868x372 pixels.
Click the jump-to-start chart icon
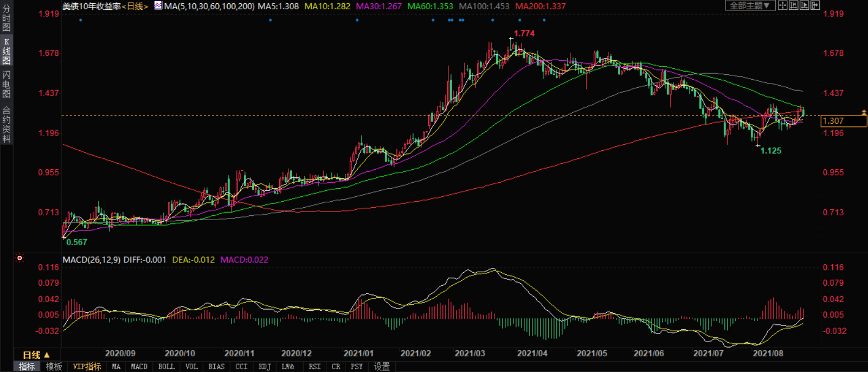click(793, 5)
